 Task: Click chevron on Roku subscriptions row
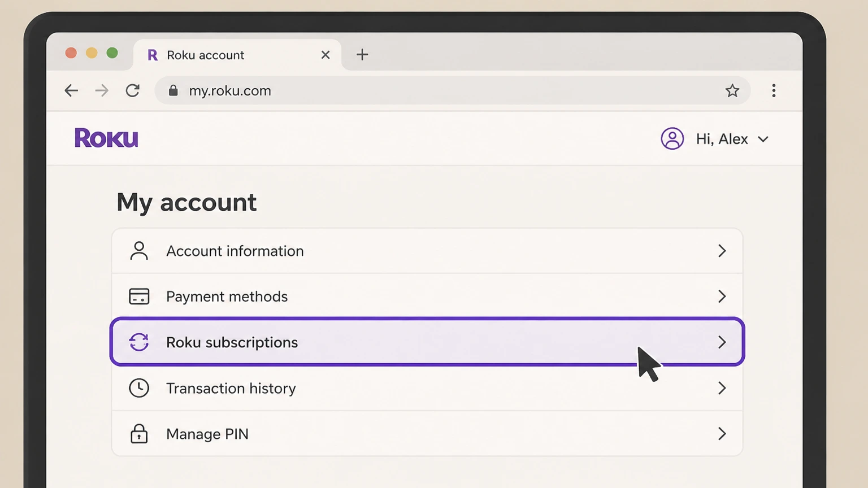pos(722,342)
